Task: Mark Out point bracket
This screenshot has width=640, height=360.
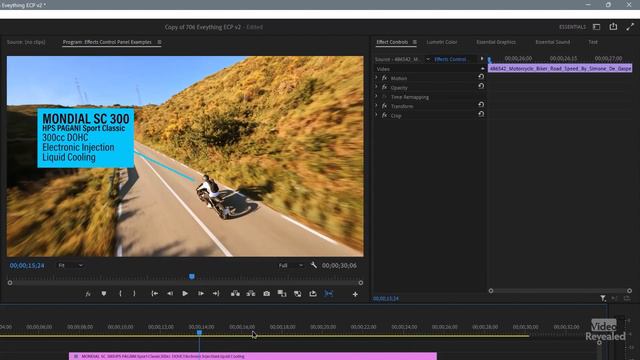Action: point(134,293)
